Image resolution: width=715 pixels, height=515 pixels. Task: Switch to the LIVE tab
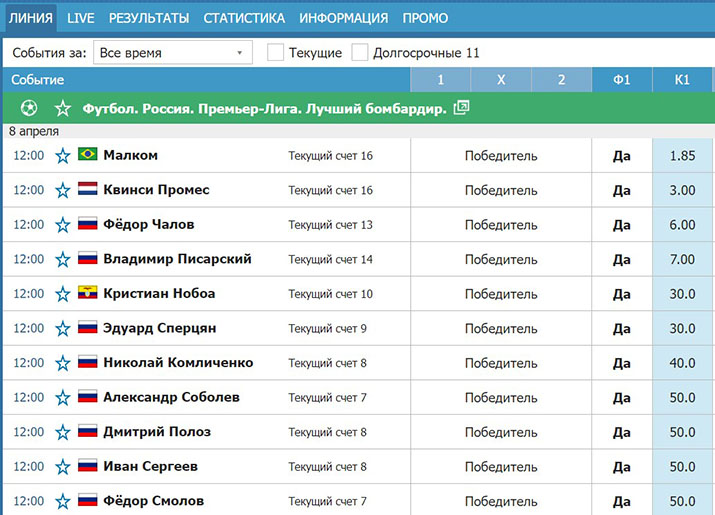coord(81,18)
